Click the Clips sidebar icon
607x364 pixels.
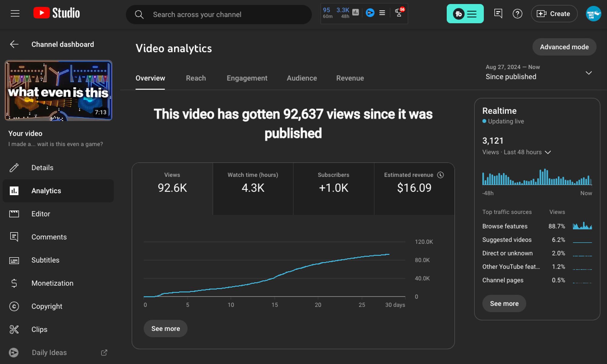[x=14, y=329]
